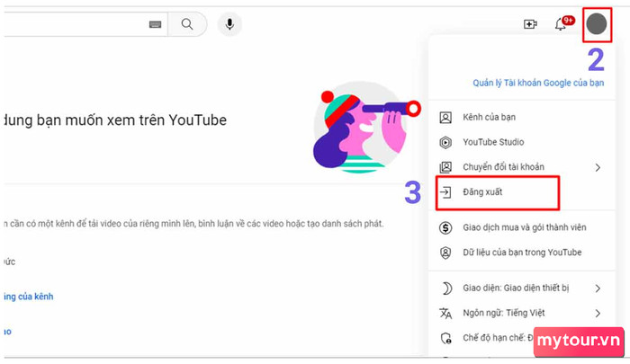The image size is (630, 364).
Task: Expand Chuyển đổi tài khoản chevron
Action: point(598,167)
